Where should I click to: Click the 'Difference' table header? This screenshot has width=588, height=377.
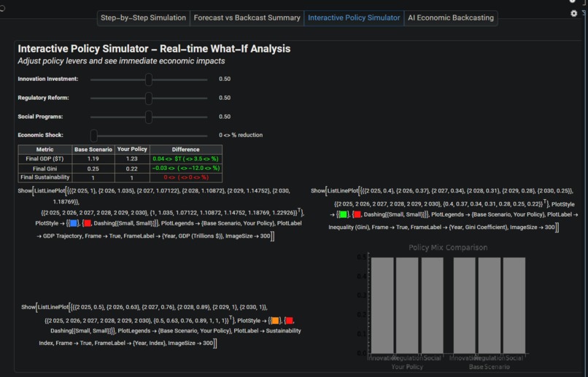click(x=186, y=149)
